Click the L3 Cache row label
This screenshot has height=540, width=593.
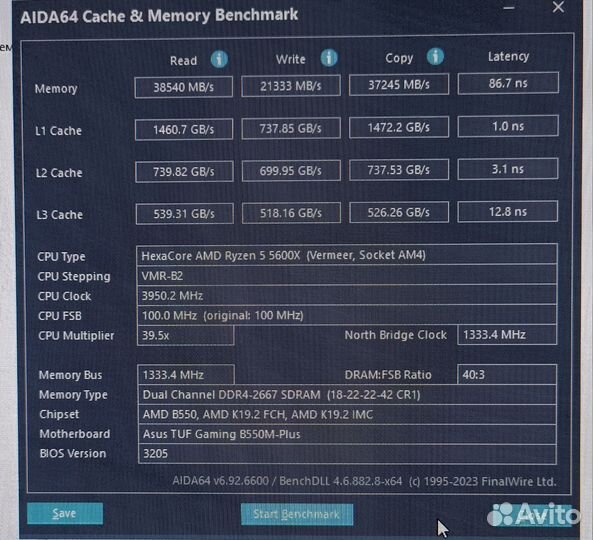(x=59, y=215)
